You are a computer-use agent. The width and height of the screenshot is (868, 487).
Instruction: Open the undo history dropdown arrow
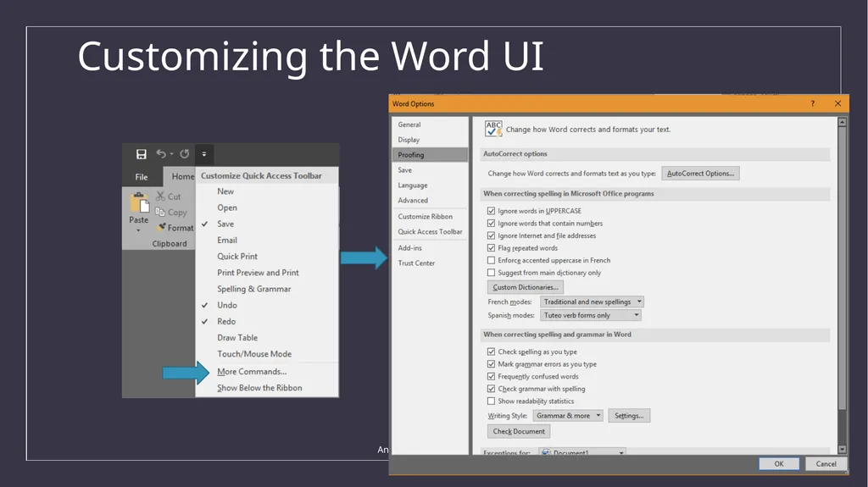tap(171, 154)
